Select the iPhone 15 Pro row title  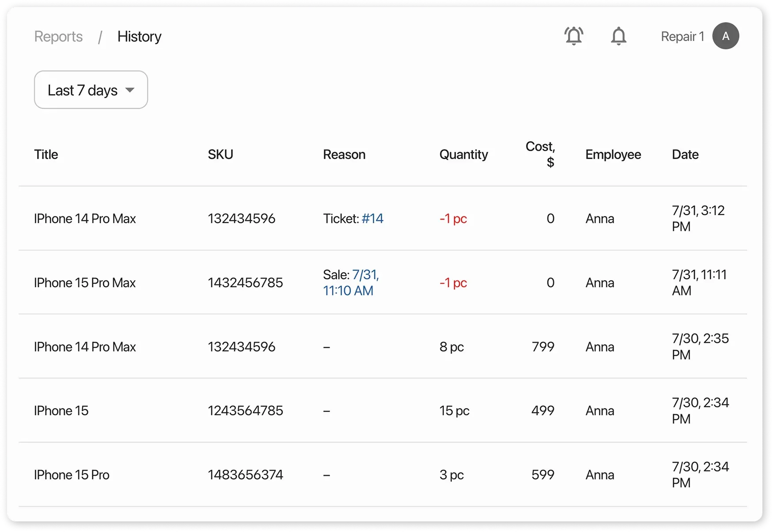coord(72,475)
